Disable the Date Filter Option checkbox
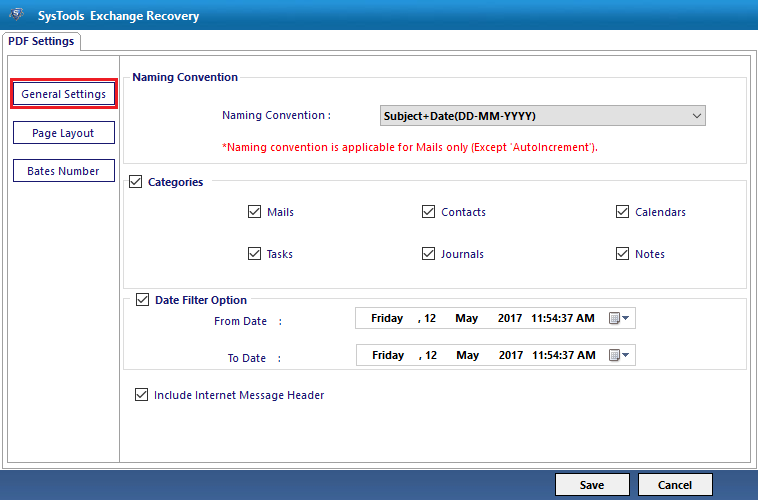The height and width of the screenshot is (501, 758). [142, 300]
